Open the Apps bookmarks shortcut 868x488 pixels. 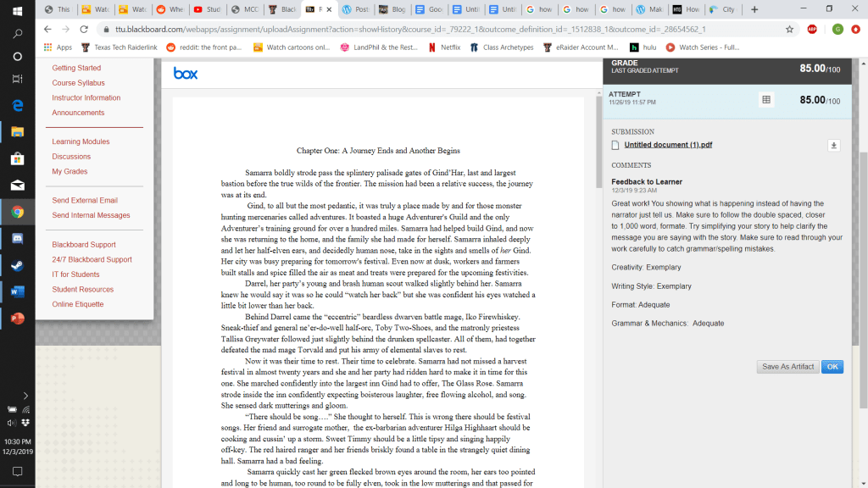point(57,47)
